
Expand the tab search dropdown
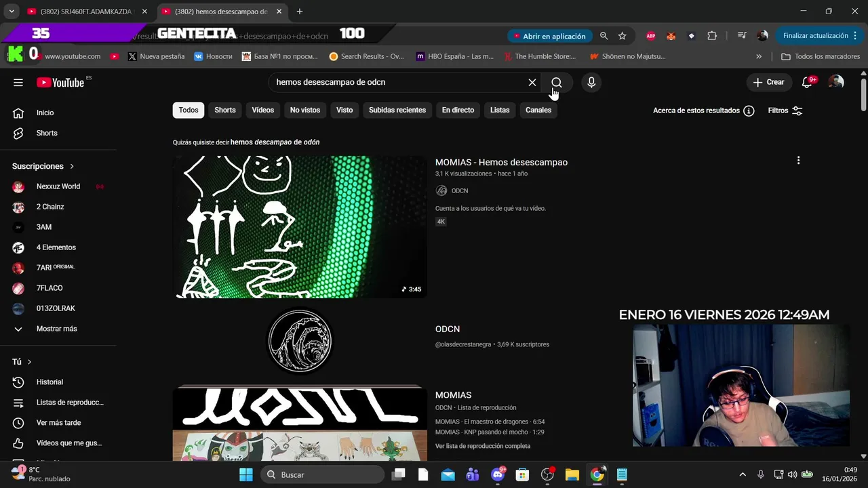12,12
